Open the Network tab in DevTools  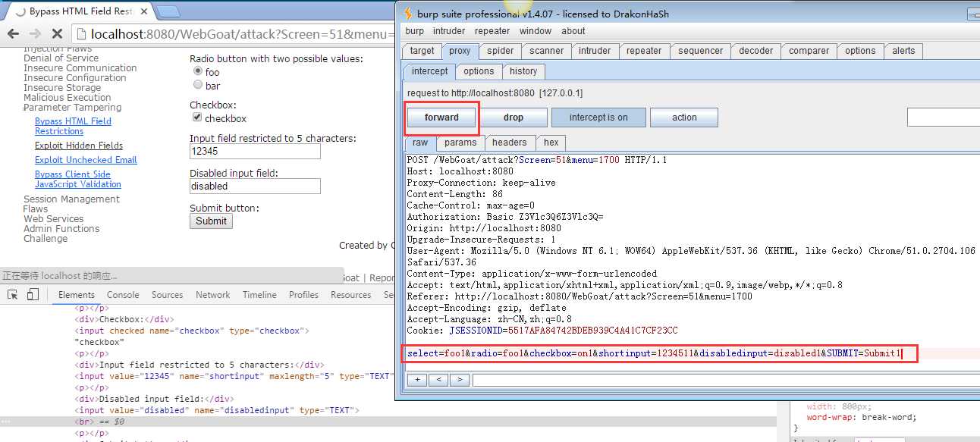point(213,295)
